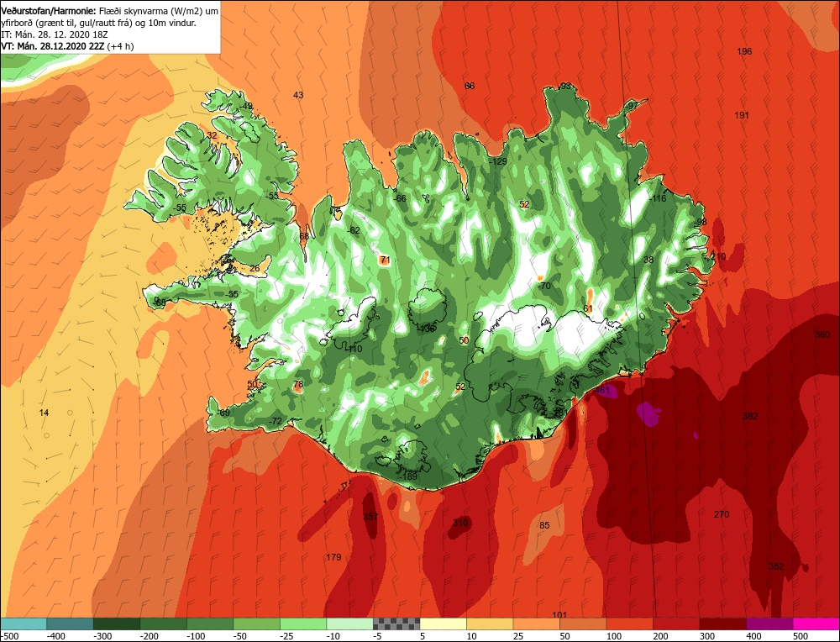
Task: Click the value -97 on the northeast peninsula
Action: (x=633, y=106)
